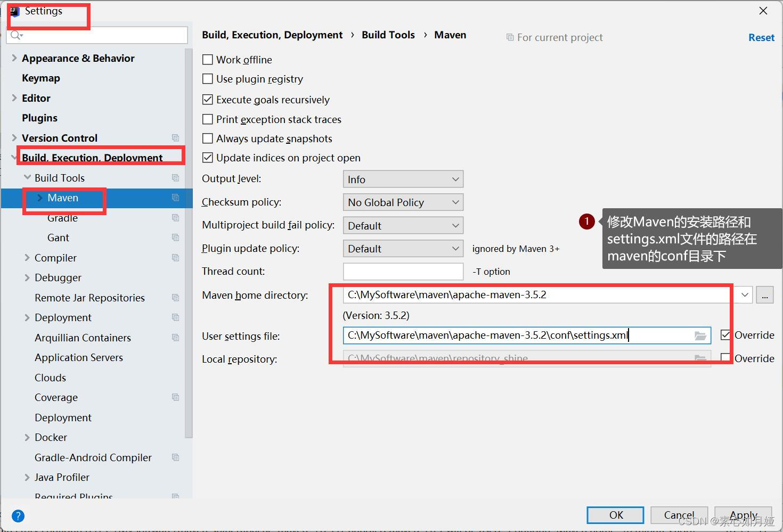Image resolution: width=783 pixels, height=532 pixels.
Task: Expand the Docker node
Action: [x=27, y=437]
